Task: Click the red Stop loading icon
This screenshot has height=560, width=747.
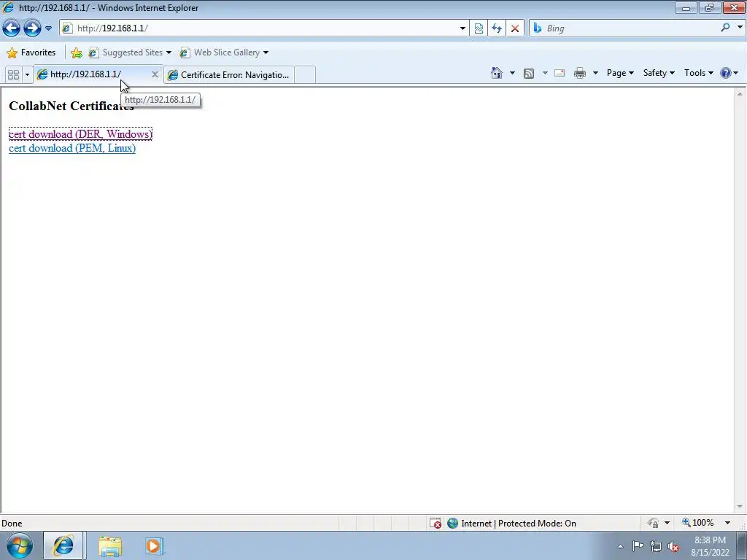Action: click(x=515, y=28)
